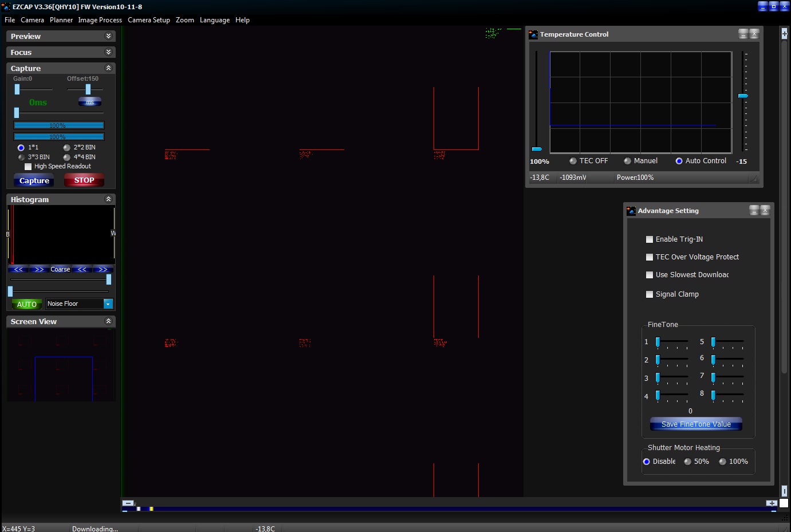Open the Zoom menu
791x532 pixels.
(184, 20)
